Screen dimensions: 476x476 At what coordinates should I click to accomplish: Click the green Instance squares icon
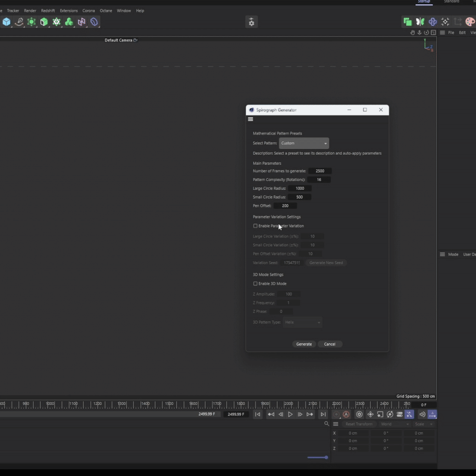pos(408,21)
